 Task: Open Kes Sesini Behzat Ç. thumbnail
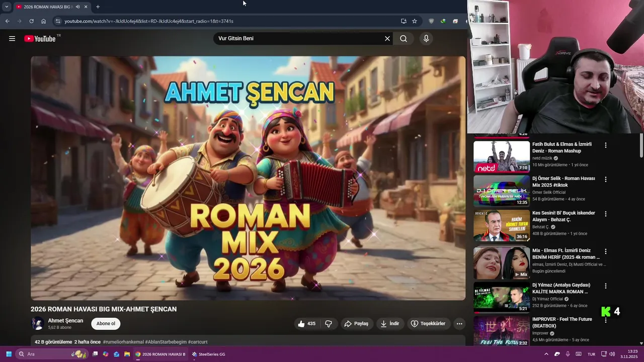tap(502, 226)
